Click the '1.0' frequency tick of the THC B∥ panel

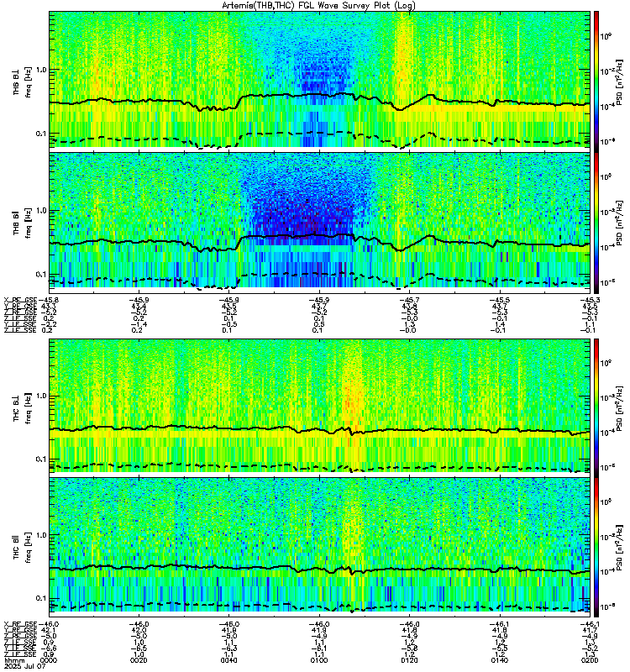41,535
